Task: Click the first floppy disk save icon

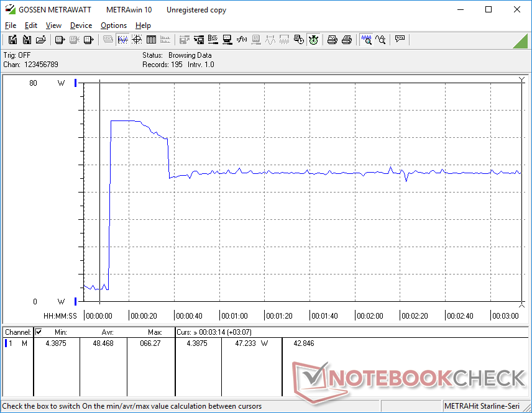Action: click(12, 40)
